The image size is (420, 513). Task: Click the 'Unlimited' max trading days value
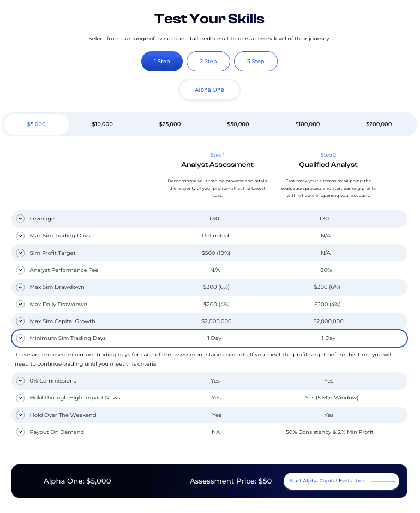tap(215, 236)
